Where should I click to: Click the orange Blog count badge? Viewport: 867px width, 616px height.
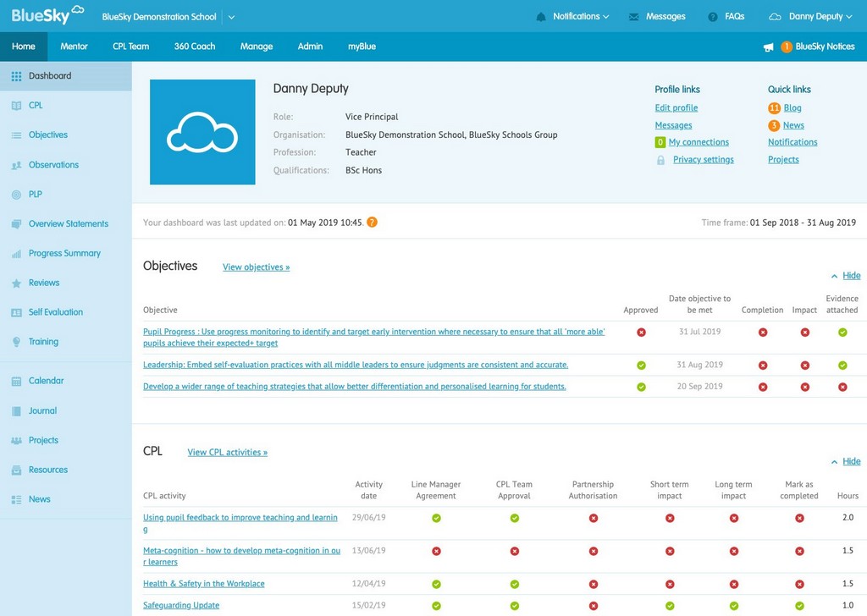click(774, 107)
